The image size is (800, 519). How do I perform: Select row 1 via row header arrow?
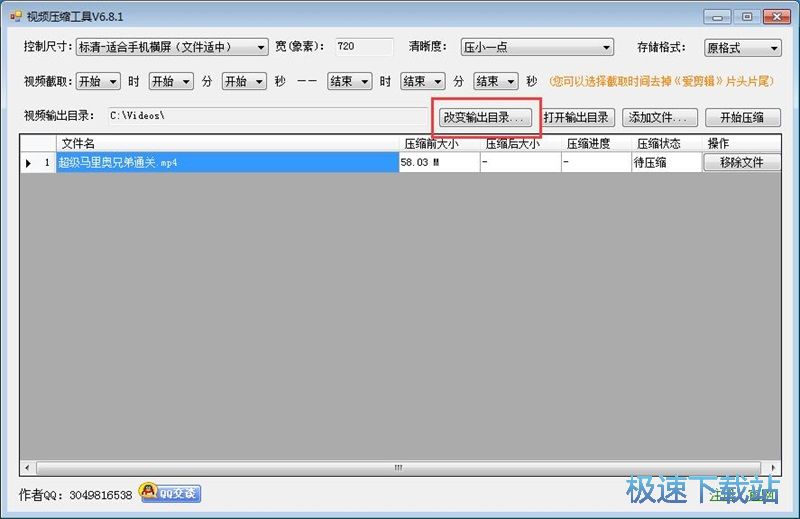(38, 162)
